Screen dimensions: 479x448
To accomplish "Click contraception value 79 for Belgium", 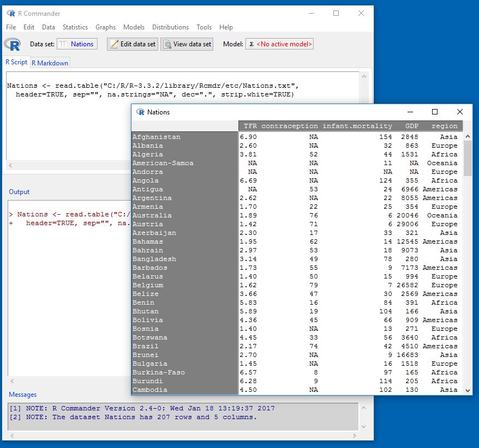I will [x=314, y=286].
